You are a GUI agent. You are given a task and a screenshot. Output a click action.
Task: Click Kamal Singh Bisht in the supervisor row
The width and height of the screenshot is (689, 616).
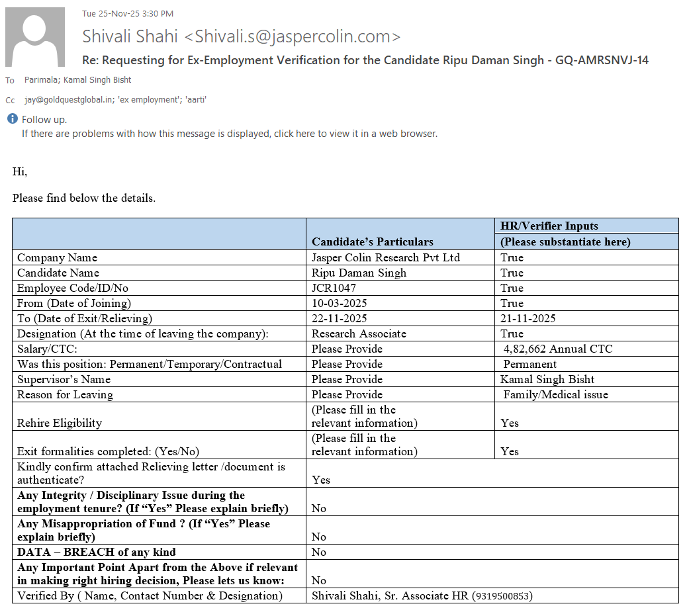click(547, 379)
